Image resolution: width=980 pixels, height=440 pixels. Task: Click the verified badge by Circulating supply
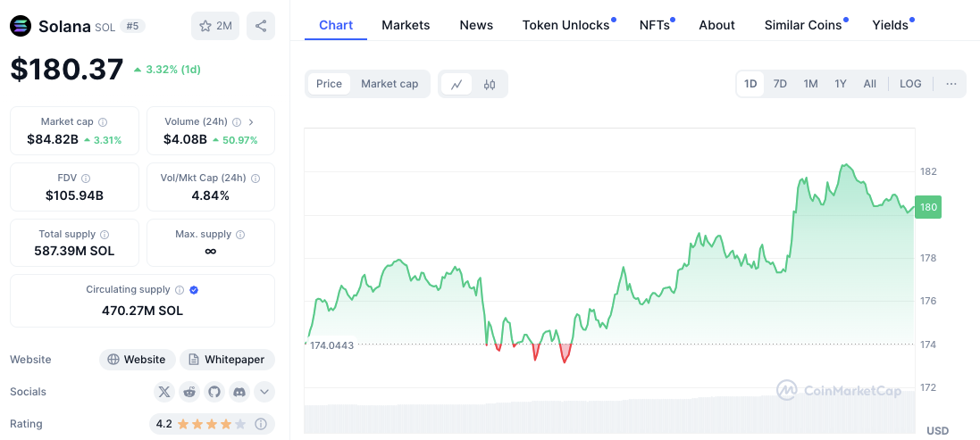coord(195,290)
